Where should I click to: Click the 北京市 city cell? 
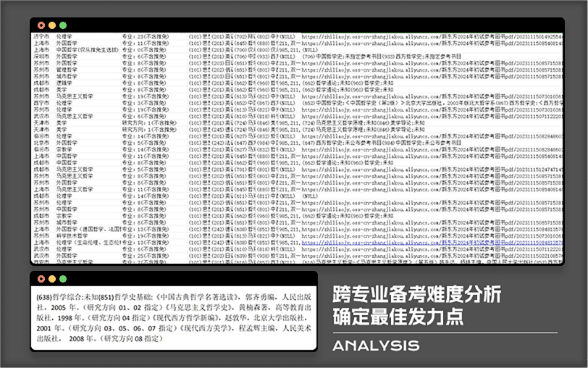(41, 142)
